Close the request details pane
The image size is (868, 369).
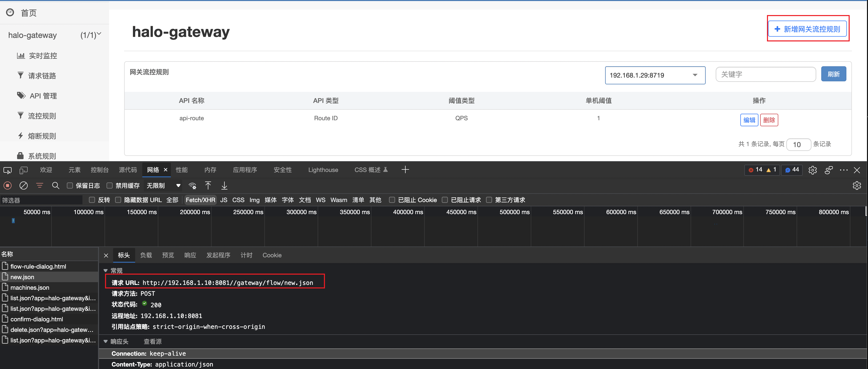[106, 256]
